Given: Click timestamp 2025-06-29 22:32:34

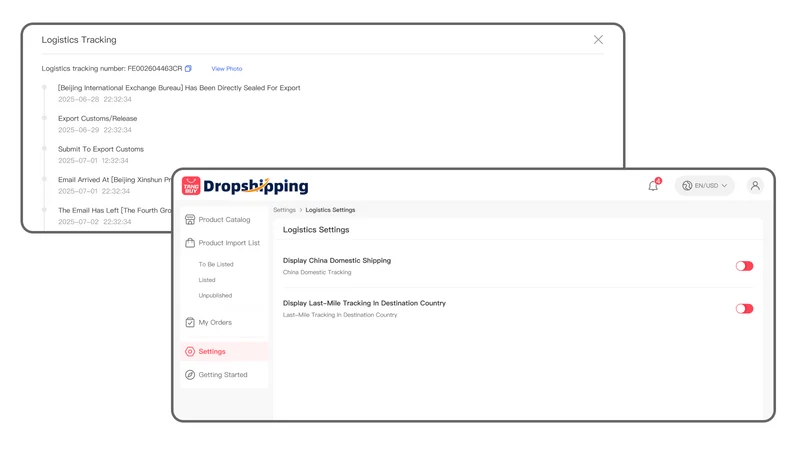Looking at the screenshot, I should click(x=95, y=130).
